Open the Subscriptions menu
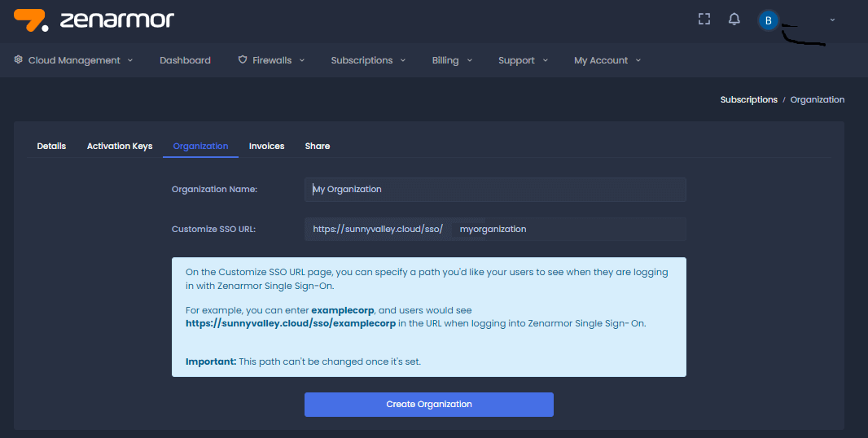This screenshot has height=438, width=868. tap(368, 60)
